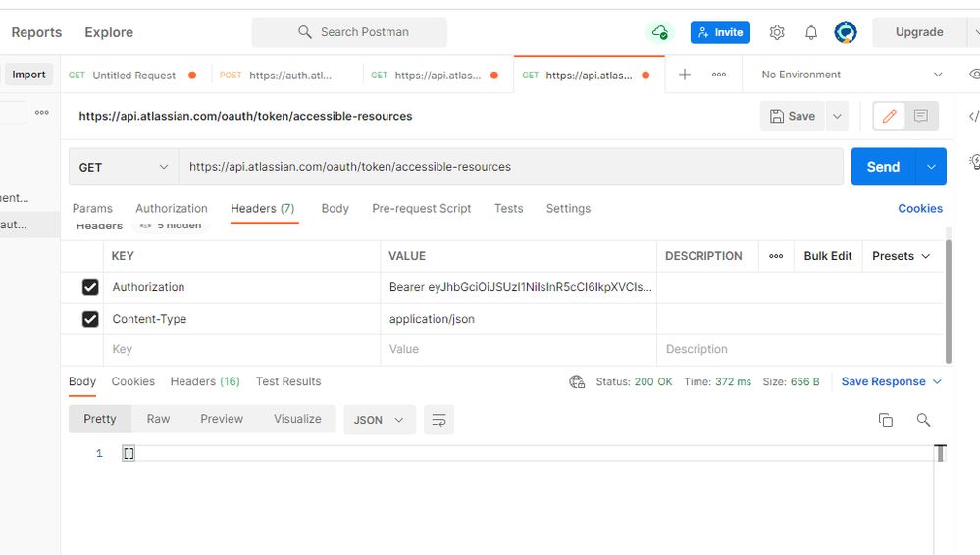Open sidebar three-dots options menu
The width and height of the screenshot is (980, 555).
pyautogui.click(x=42, y=113)
